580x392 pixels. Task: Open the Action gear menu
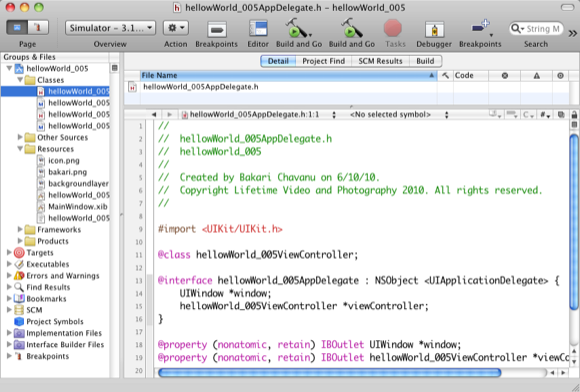click(x=176, y=28)
